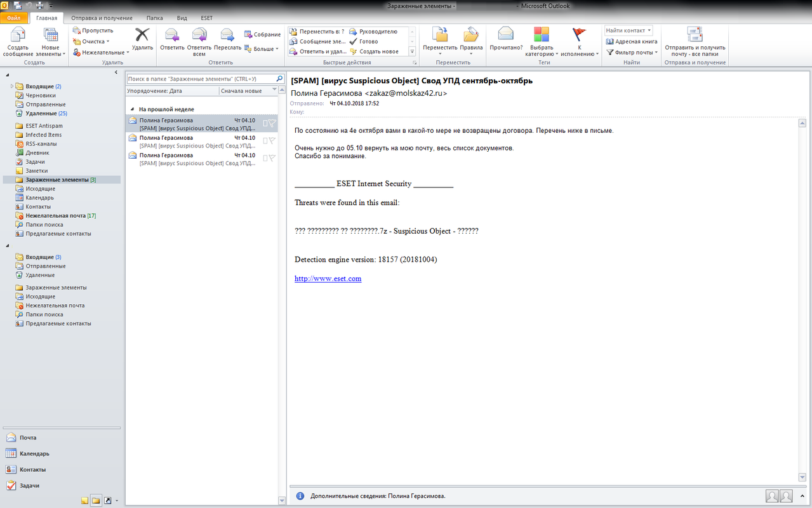The width and height of the screenshot is (812, 508).
Task: Switch to Отправка и получение tab
Action: click(102, 18)
